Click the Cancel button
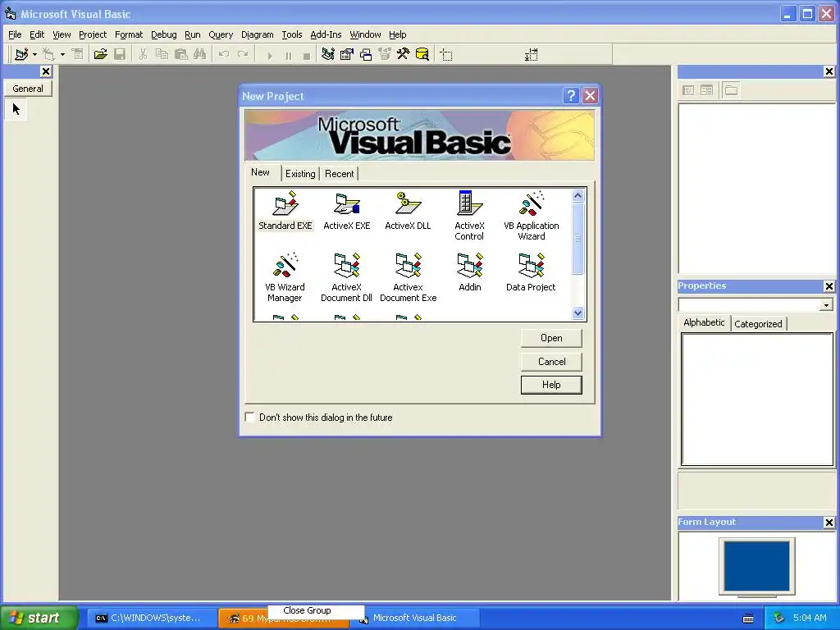The width and height of the screenshot is (840, 630). click(x=551, y=362)
